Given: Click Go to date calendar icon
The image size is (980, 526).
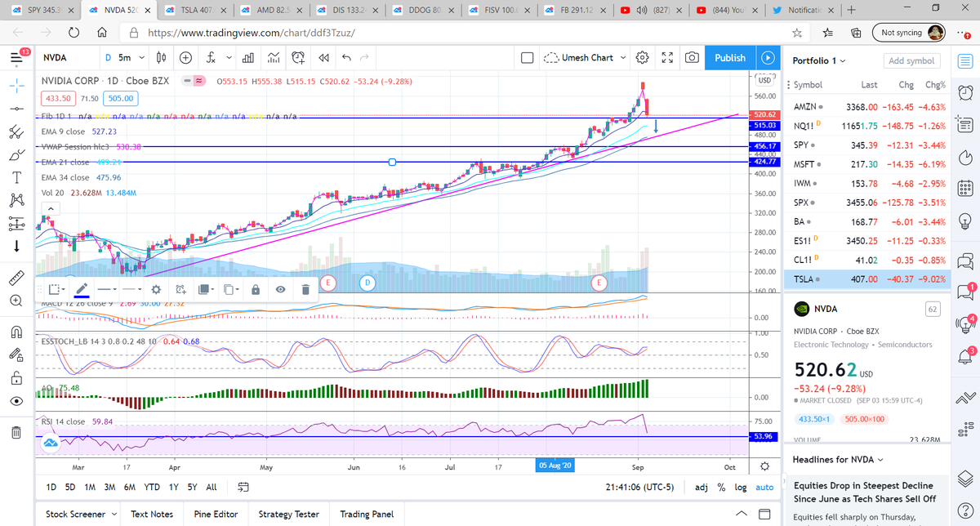Looking at the screenshot, I should 242,487.
